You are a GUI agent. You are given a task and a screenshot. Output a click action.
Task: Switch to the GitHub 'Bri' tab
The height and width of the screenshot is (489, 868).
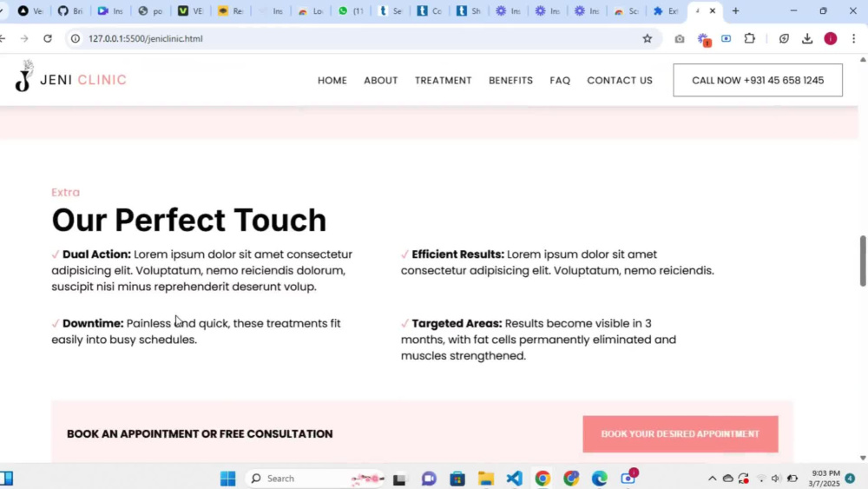(70, 11)
